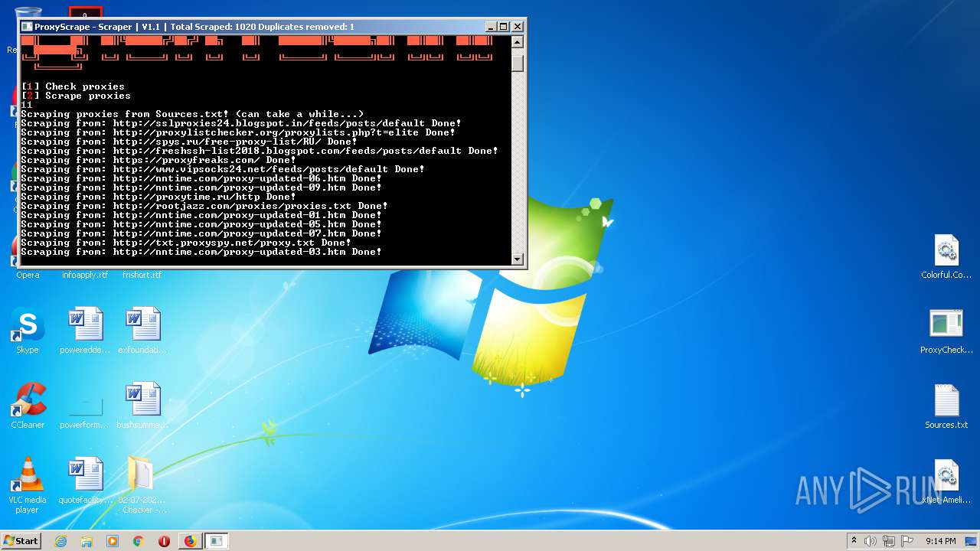
Task: Click the rootjazz.com proxies.txt line
Action: 204,206
